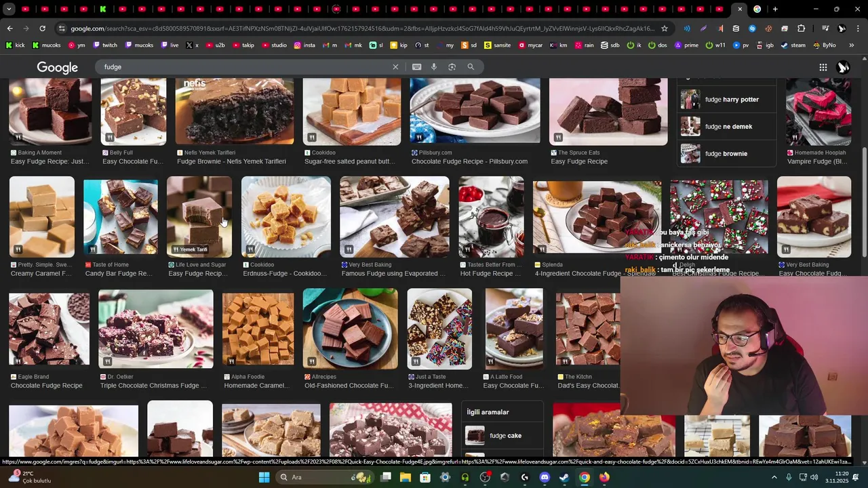Bookmark this page with the star
Image resolution: width=868 pixels, height=488 pixels.
[x=665, y=28]
